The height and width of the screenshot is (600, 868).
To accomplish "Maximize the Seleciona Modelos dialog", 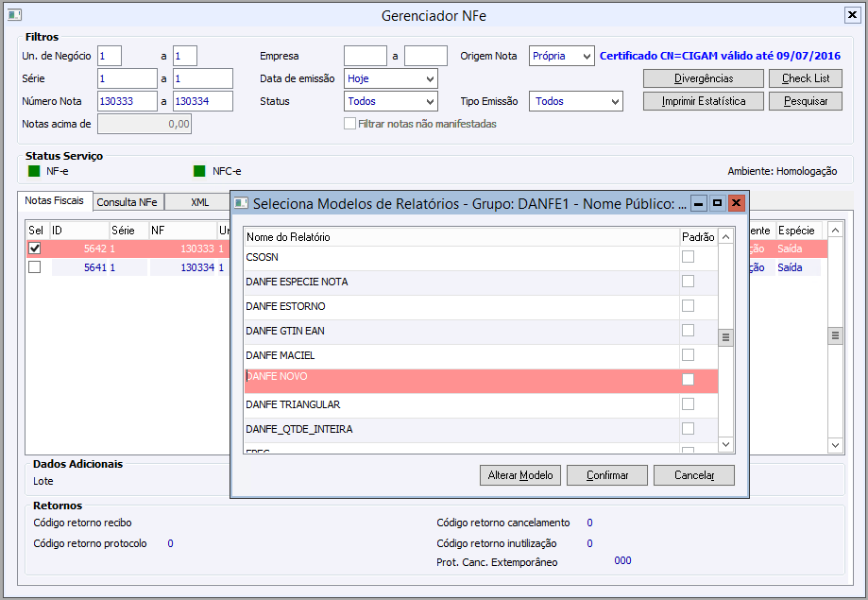I will [717, 203].
